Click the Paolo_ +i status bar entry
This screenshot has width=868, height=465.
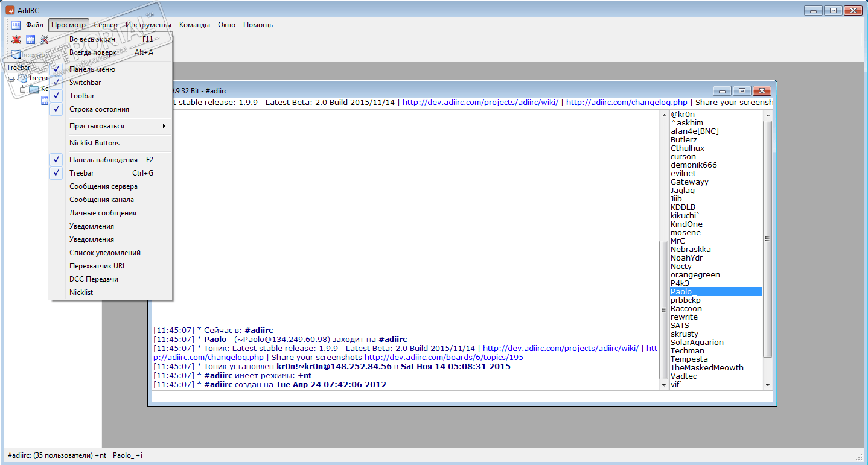point(128,455)
